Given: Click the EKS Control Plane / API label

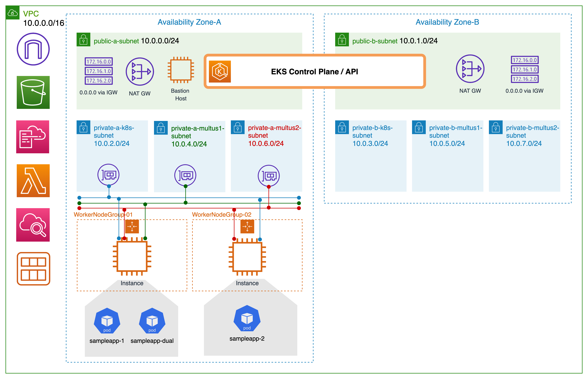Looking at the screenshot, I should pos(314,72).
